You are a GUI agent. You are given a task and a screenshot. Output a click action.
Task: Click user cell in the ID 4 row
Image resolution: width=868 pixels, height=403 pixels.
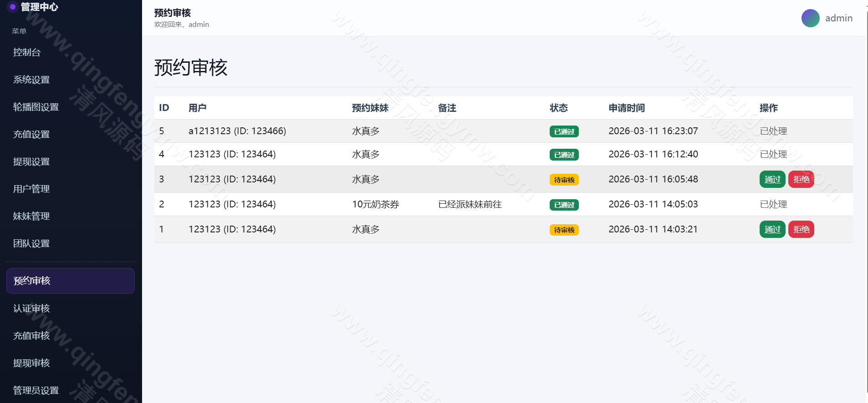click(232, 154)
